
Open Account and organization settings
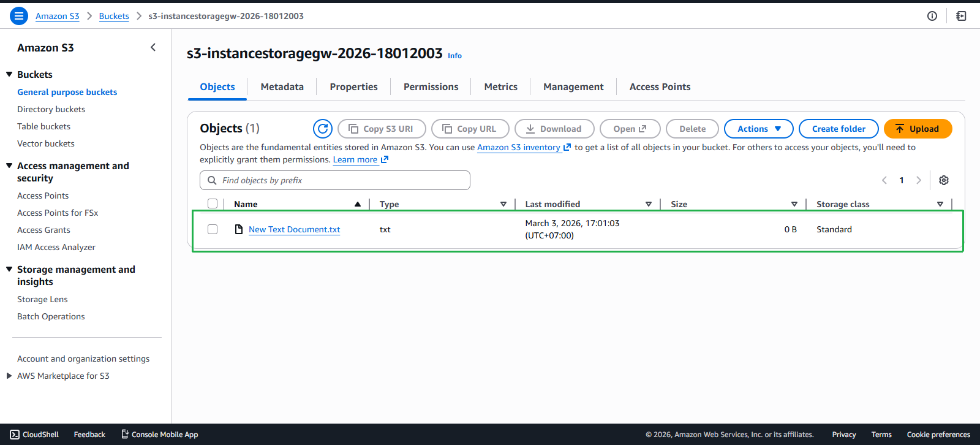click(x=83, y=359)
